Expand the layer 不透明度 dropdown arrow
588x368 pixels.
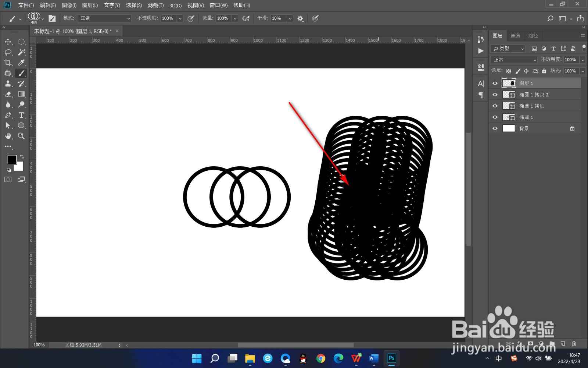point(583,60)
